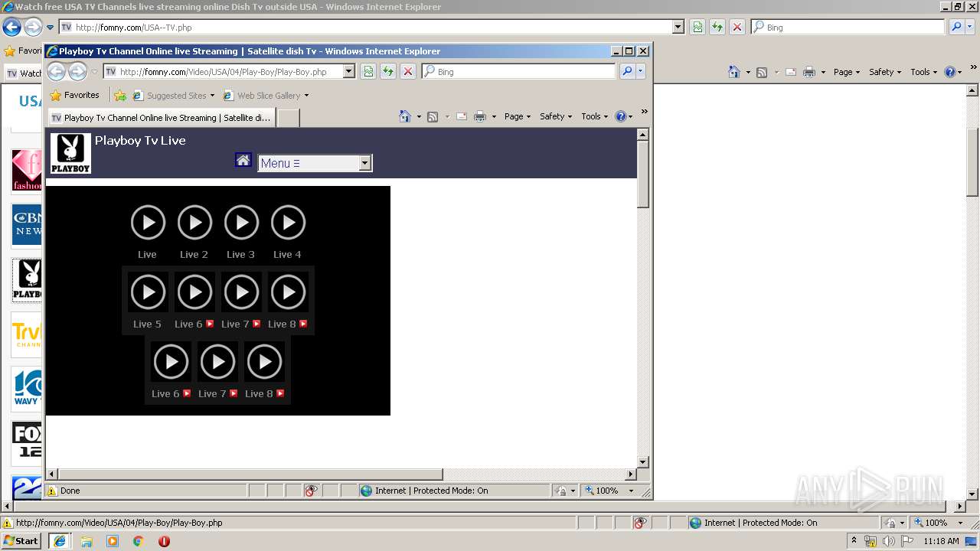The width and height of the screenshot is (980, 551).
Task: Expand popup address bar history dropdown
Action: [349, 72]
